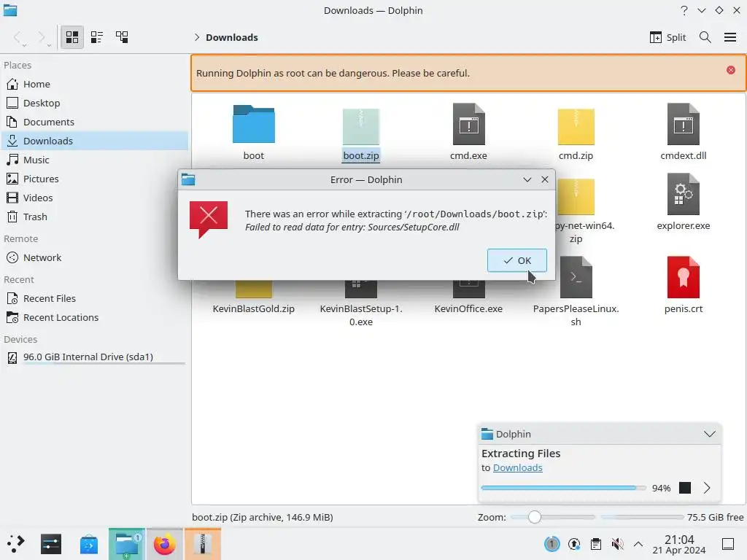Click the free space capacity bar
The width and height of the screenshot is (747, 560).
tap(642, 517)
